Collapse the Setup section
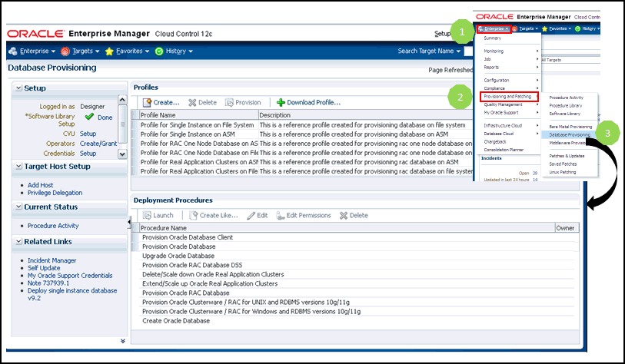Viewport: 625px width, 364px height. click(18, 88)
